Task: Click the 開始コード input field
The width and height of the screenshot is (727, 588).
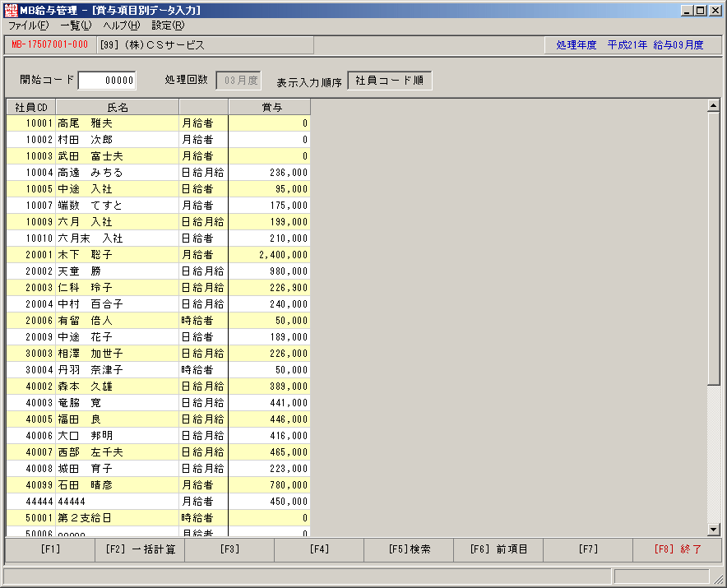Action: click(107, 81)
